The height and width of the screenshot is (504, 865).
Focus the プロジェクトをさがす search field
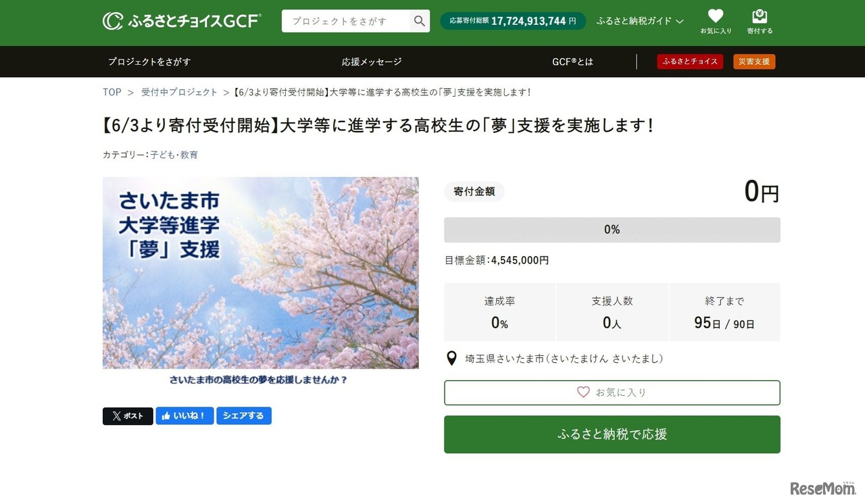pos(346,21)
